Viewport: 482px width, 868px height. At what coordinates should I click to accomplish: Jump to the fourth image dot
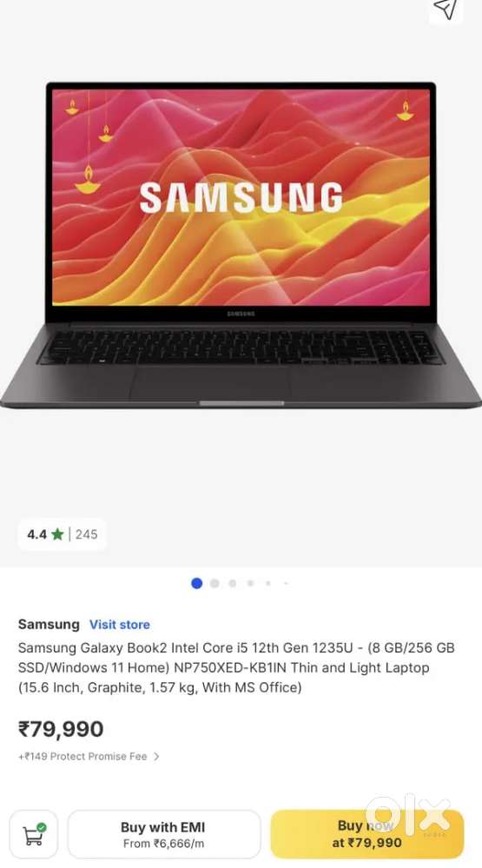[x=251, y=583]
